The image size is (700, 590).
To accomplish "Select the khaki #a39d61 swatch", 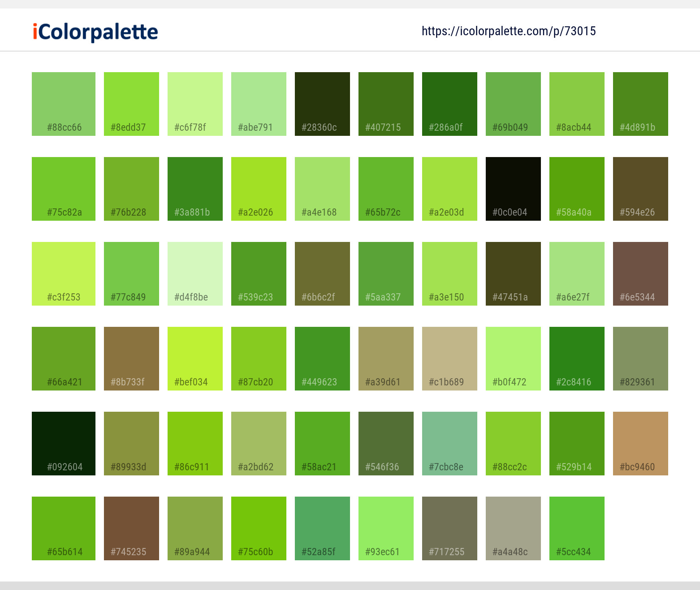I will tap(386, 359).
